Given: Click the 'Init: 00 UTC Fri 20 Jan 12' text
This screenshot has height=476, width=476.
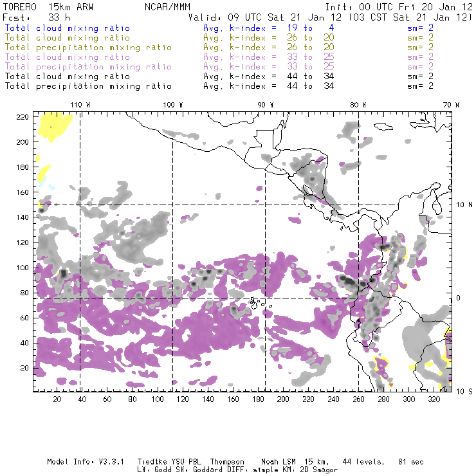Looking at the screenshot, I should click(x=399, y=7).
